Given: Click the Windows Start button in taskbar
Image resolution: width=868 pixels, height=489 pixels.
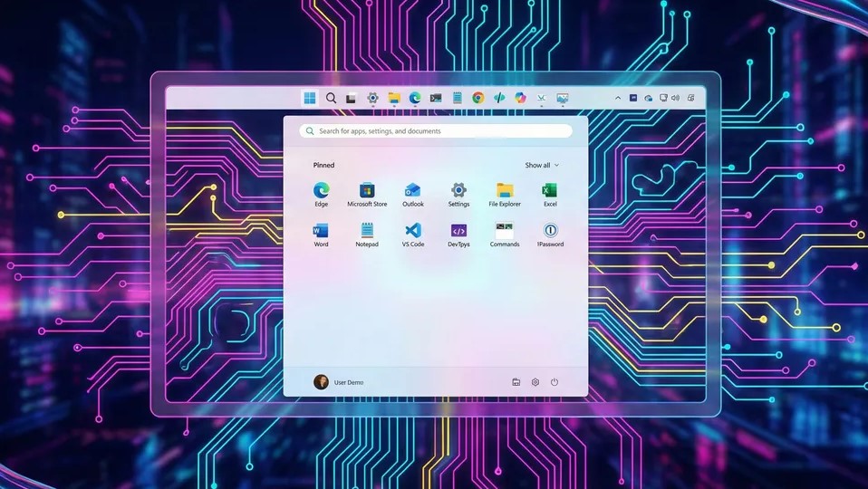Looking at the screenshot, I should (x=310, y=99).
